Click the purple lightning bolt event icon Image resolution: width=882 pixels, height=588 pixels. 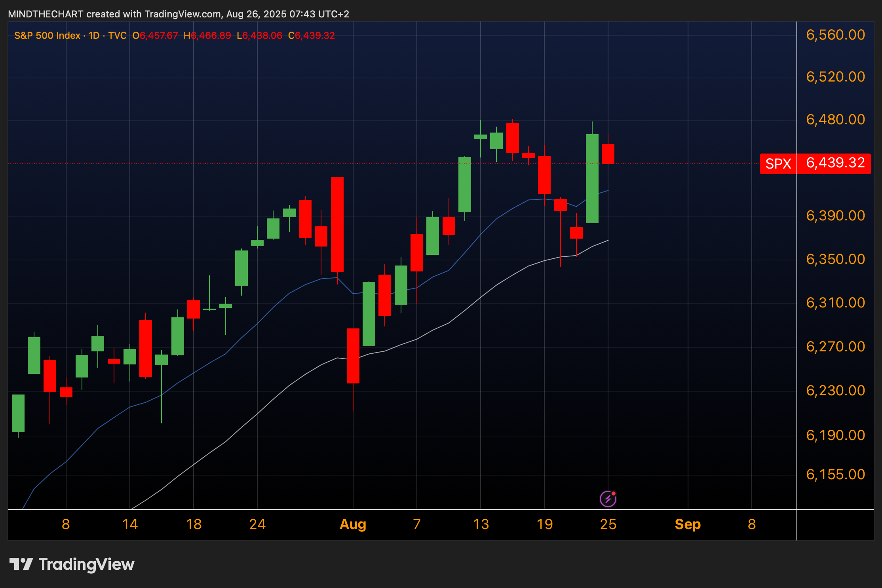[608, 499]
